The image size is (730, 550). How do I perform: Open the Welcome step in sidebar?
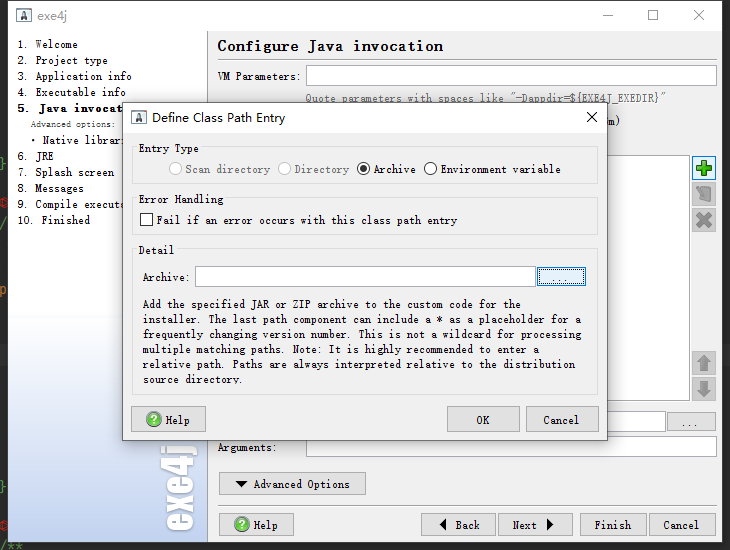[56, 44]
